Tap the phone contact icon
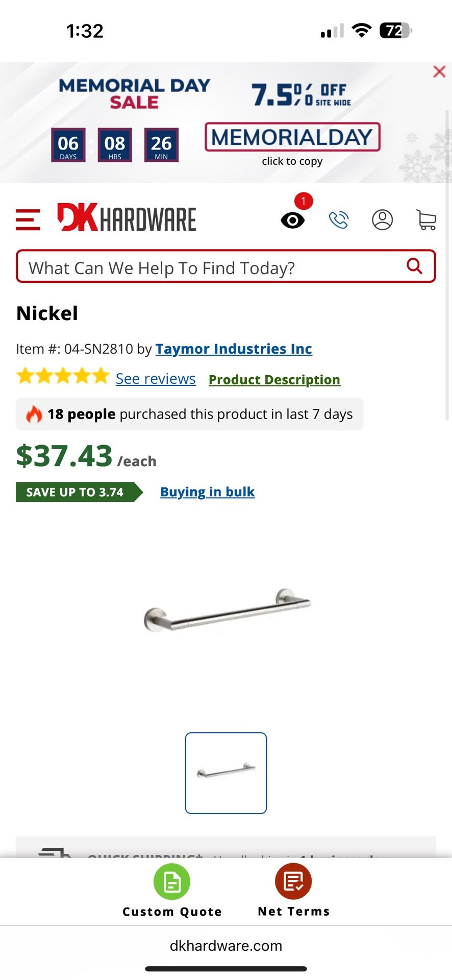 [x=339, y=219]
